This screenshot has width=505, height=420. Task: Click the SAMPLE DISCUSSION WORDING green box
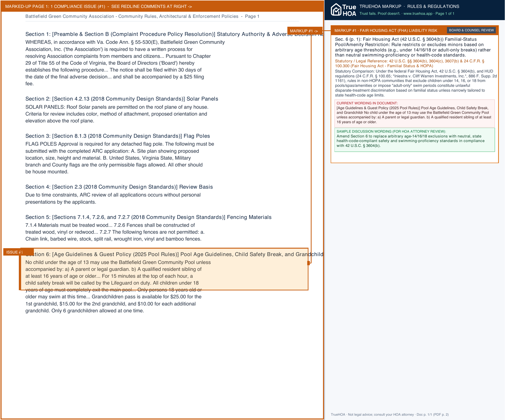coord(414,140)
